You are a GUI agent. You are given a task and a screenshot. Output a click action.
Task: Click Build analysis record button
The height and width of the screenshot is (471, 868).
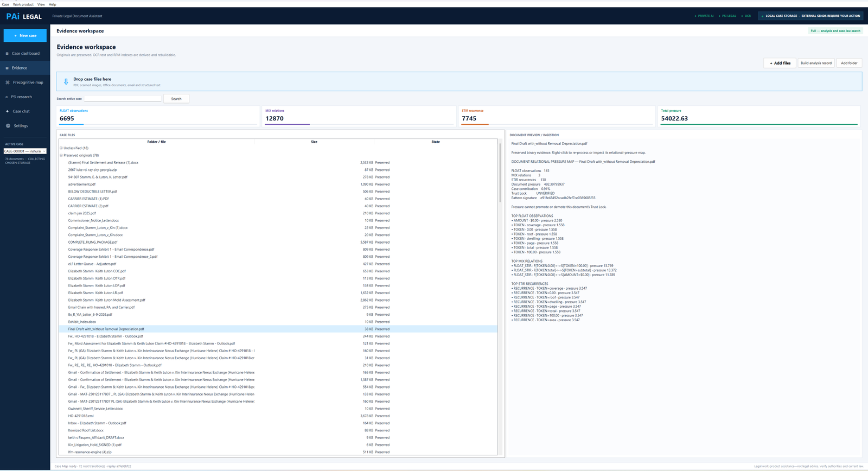[816, 63]
